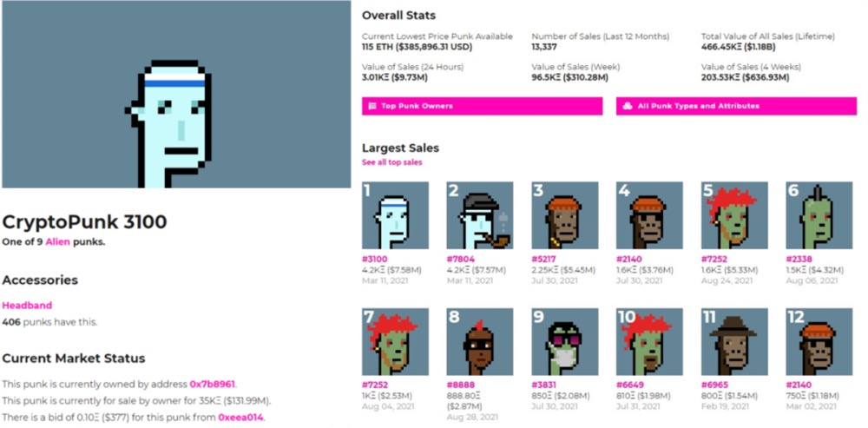Viewport: 868px width, 428px height.
Task: Open rank 3 punk thumbnail
Action: tap(564, 215)
